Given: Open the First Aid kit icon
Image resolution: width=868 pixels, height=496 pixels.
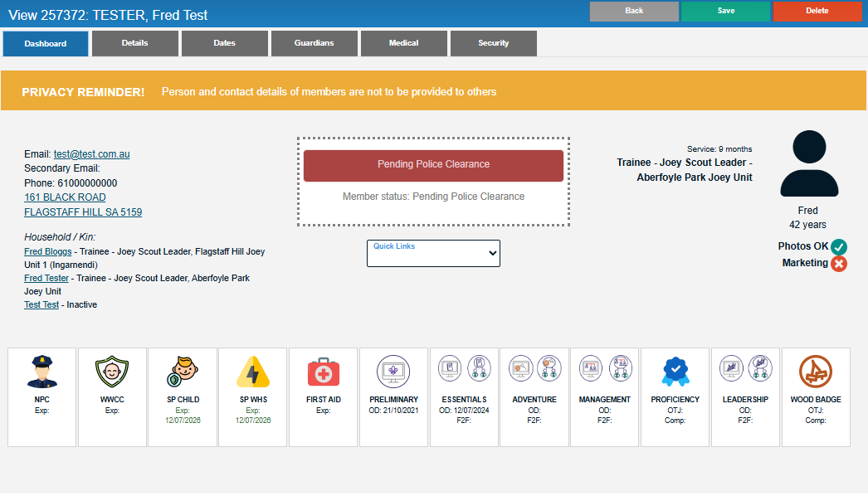Looking at the screenshot, I should [323, 372].
